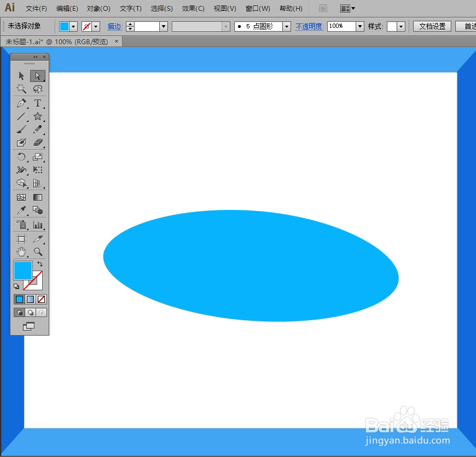Collapse the tools panel with double arrows

click(x=36, y=57)
